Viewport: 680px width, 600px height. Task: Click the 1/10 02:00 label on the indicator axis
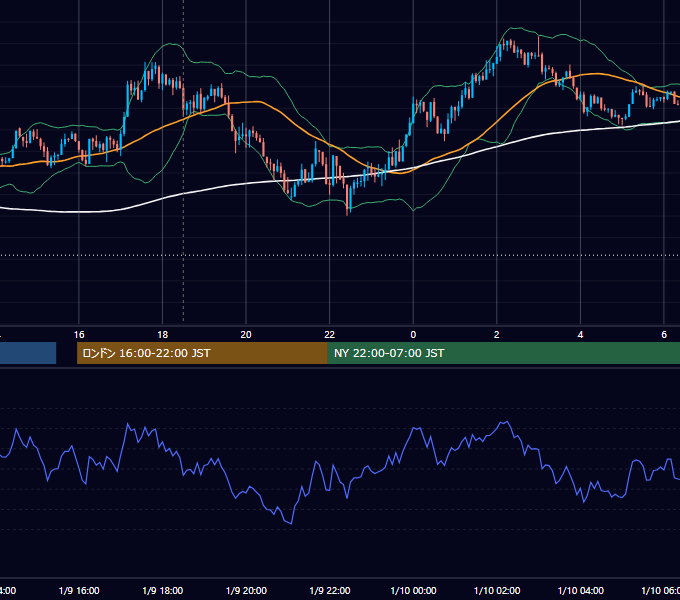pyautogui.click(x=497, y=590)
